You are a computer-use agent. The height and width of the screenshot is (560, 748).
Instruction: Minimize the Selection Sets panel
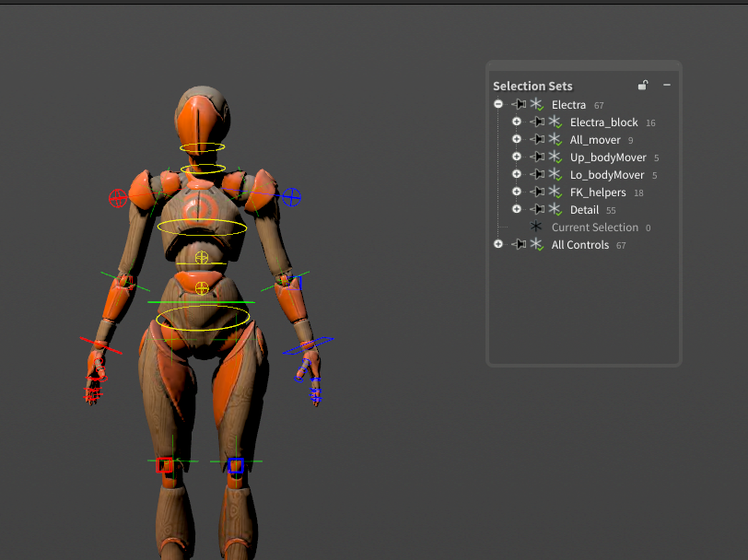(667, 86)
